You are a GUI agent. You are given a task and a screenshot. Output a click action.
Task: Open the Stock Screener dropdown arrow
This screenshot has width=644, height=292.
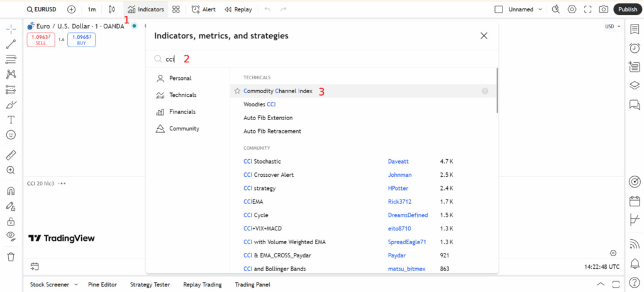coord(77,284)
